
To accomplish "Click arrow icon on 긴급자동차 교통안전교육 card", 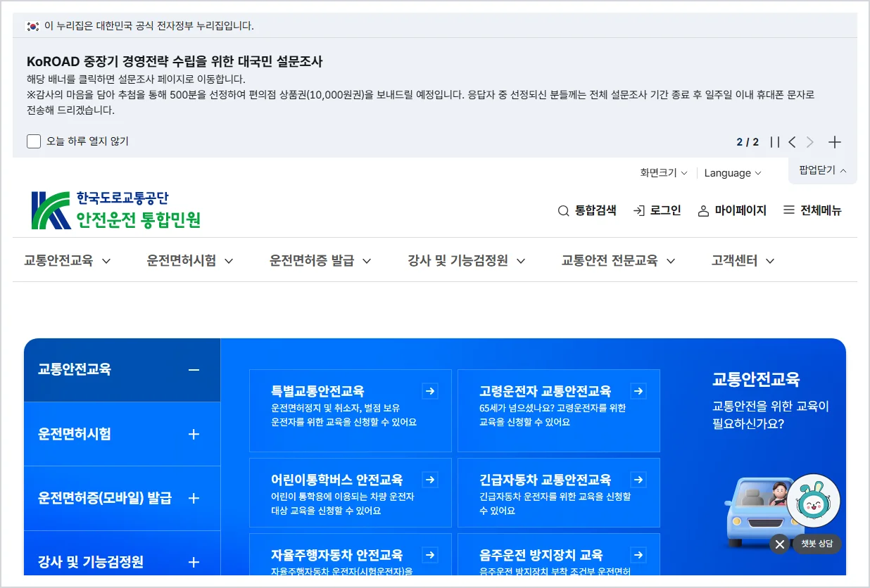I will pos(638,480).
